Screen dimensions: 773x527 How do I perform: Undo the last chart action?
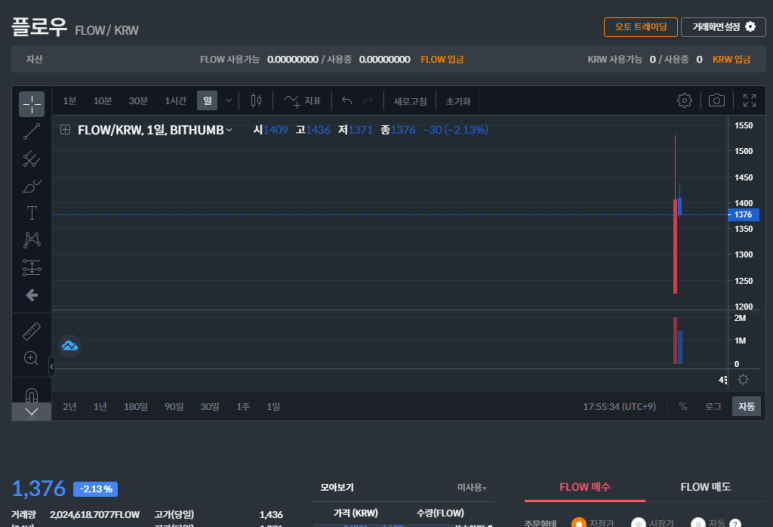point(347,101)
